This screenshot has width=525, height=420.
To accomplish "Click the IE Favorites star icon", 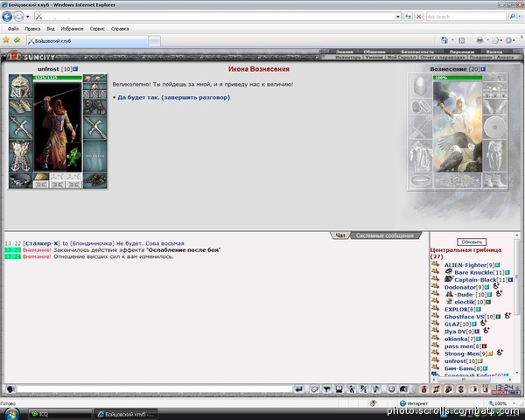I will pyautogui.click(x=6, y=40).
